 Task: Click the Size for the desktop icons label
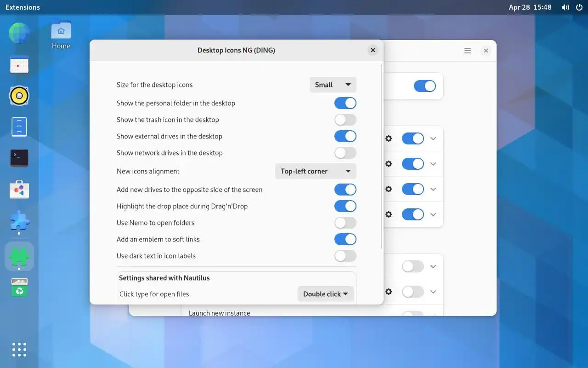click(x=154, y=85)
